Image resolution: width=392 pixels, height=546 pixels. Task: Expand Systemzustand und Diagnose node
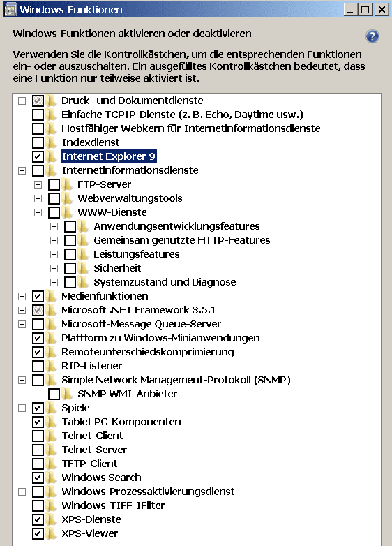click(x=54, y=282)
